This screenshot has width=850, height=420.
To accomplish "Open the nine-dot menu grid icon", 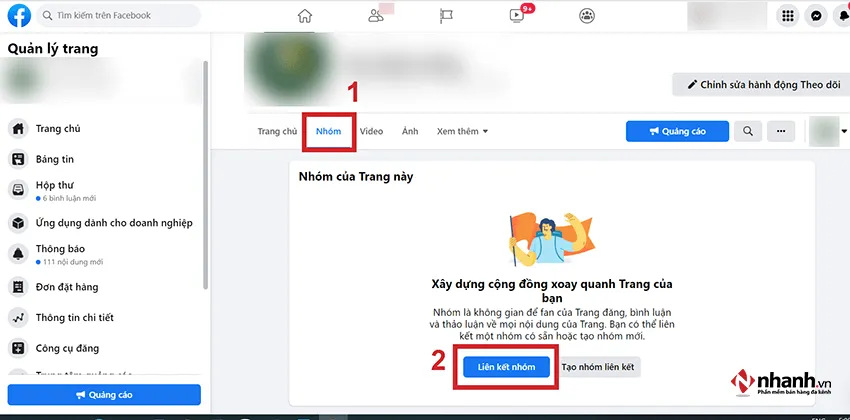I will tap(788, 16).
